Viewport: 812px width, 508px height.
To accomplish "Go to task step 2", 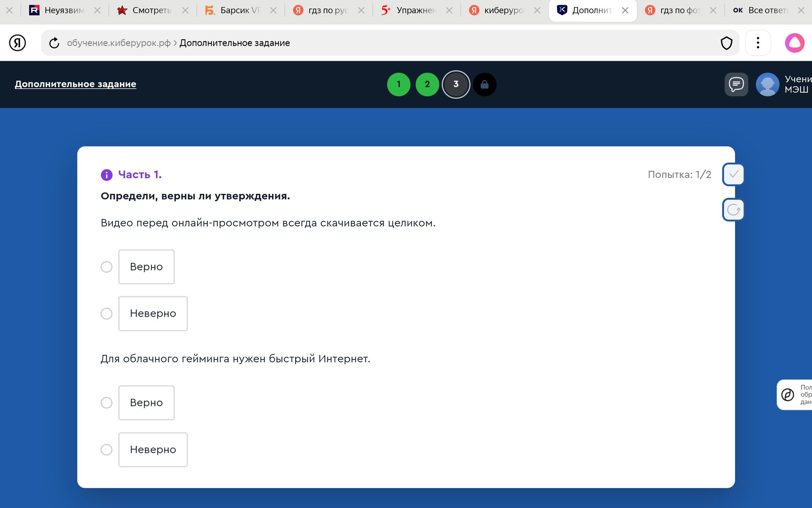I will (427, 84).
